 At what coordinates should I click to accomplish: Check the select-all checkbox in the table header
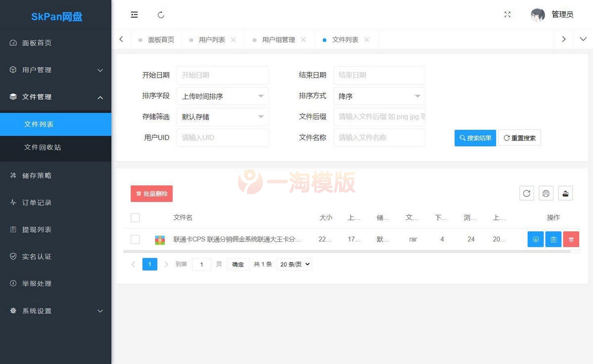135,217
